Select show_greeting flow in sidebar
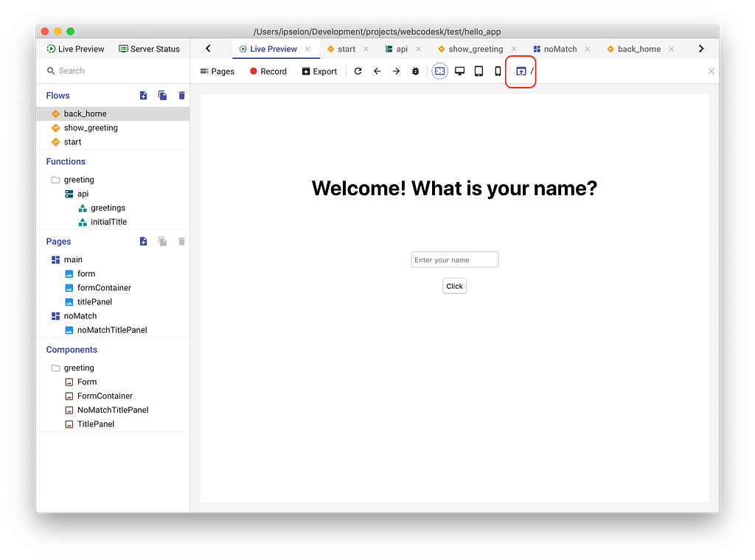Screen dimensions: 755x560 tap(113, 128)
